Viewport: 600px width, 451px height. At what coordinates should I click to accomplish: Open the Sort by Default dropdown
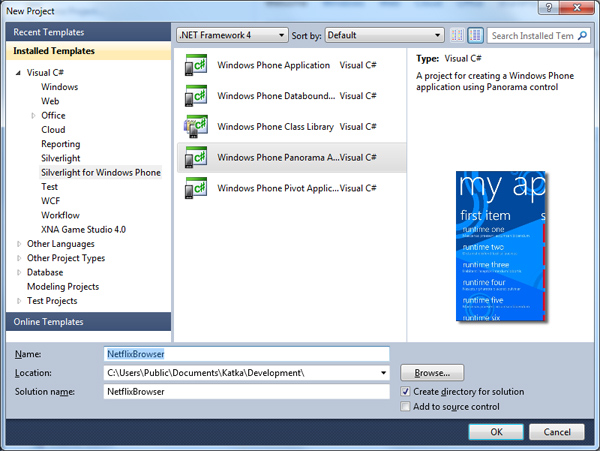pos(385,35)
